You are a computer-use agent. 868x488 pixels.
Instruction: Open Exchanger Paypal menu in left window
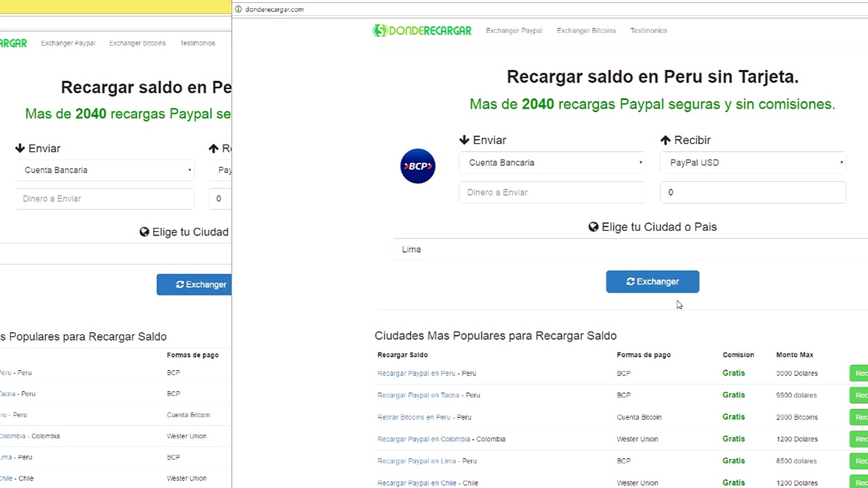(68, 43)
